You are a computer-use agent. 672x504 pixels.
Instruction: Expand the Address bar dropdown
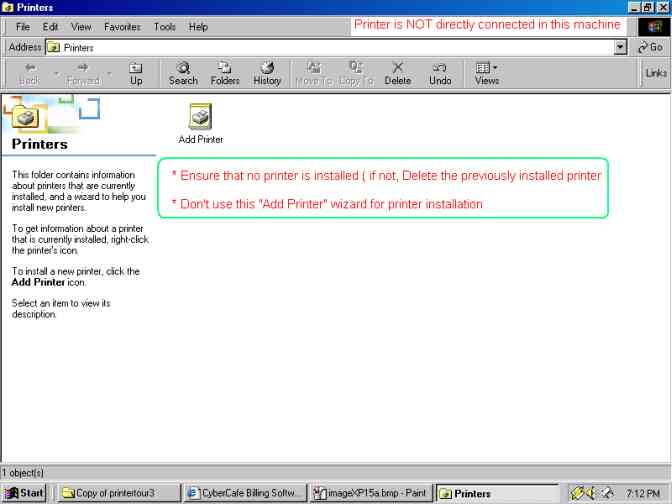pyautogui.click(x=620, y=47)
